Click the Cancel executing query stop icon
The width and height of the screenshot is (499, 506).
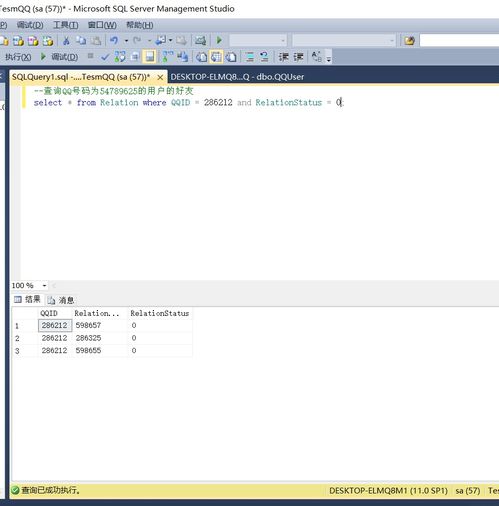pos(90,56)
